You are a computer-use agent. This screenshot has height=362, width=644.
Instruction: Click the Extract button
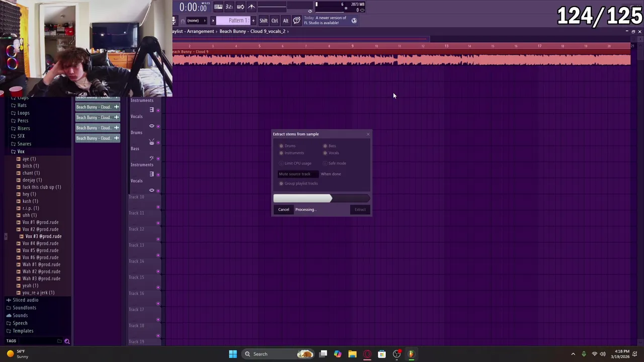click(x=360, y=210)
